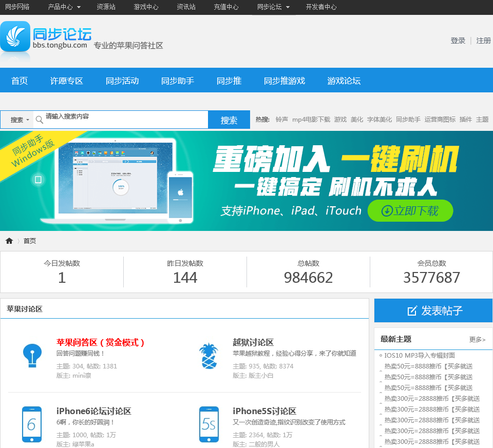Open 苹果问答区（赏金模式）forum title
Viewport: 493px width, 448px height.
pos(100,342)
